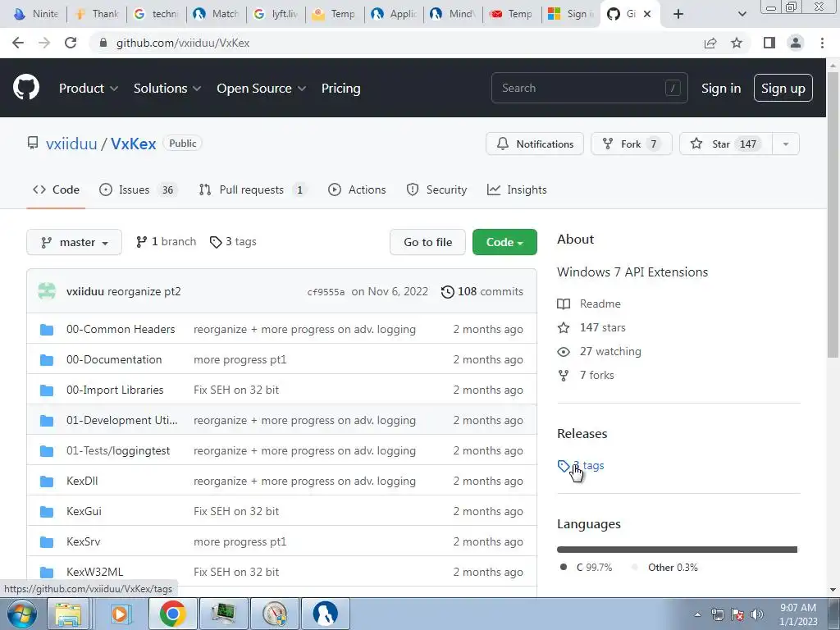Click the Go to file button
Image resolution: width=840 pixels, height=630 pixels.
pos(427,242)
